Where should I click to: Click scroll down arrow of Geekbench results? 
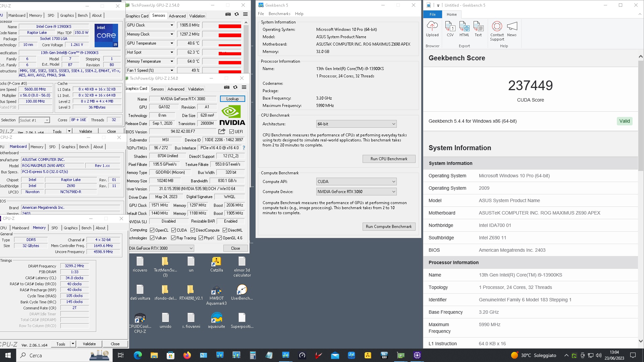click(x=641, y=341)
